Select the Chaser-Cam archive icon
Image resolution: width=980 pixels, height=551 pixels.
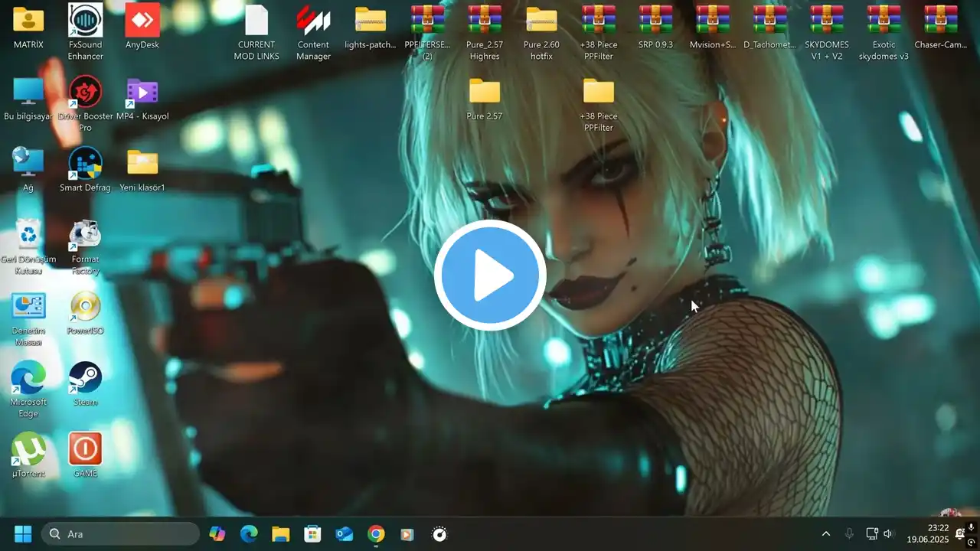(x=941, y=21)
